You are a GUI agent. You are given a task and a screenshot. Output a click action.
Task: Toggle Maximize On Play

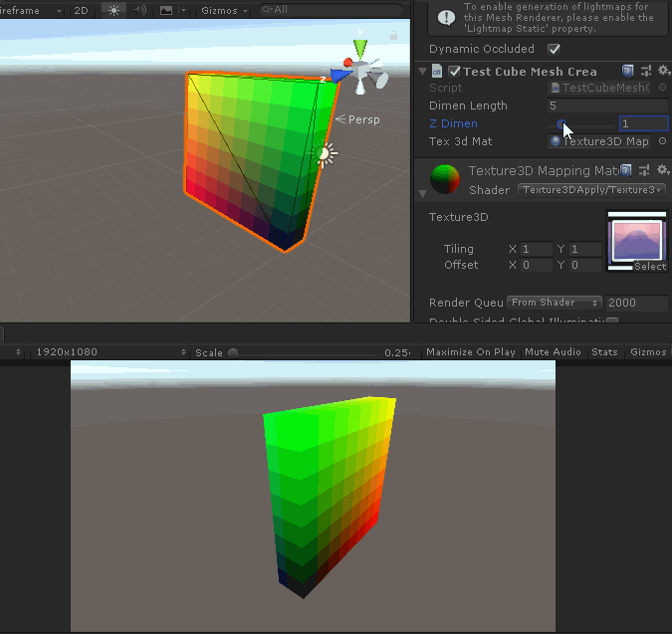(x=471, y=352)
